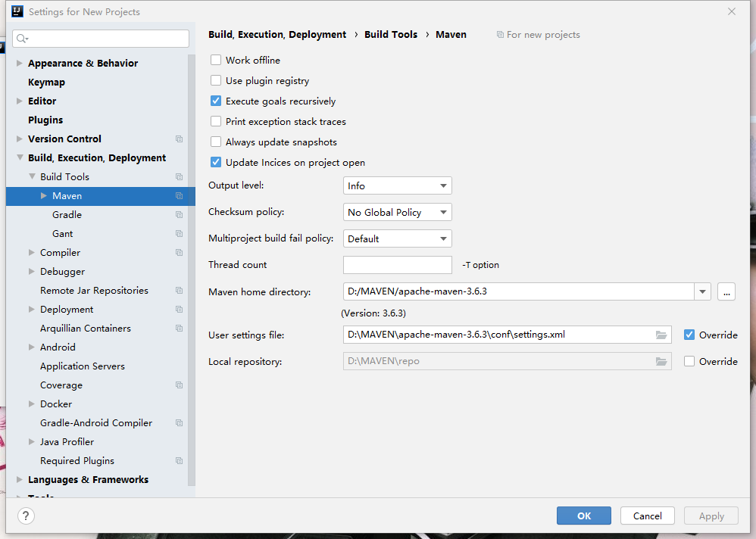Uncheck Update Indices on project open
The height and width of the screenshot is (539, 756).
(216, 162)
